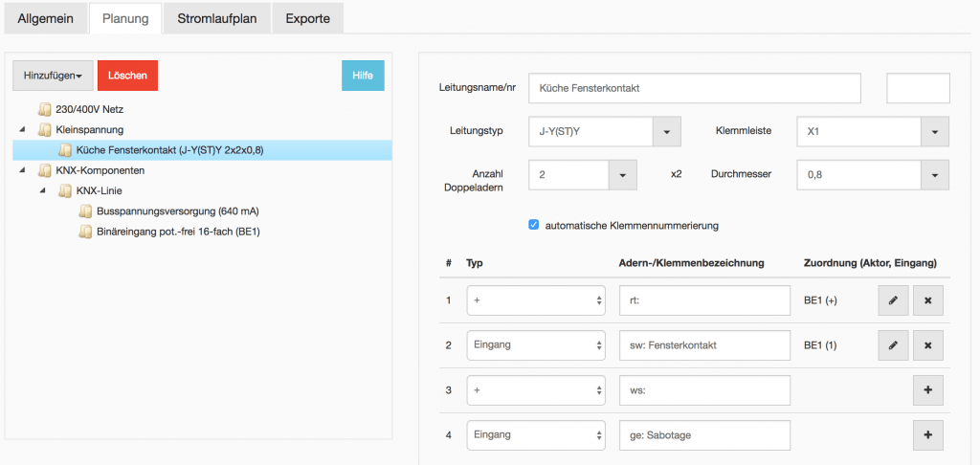This screenshot has width=980, height=465.
Task: Open the Typ select in row 1
Action: (536, 300)
